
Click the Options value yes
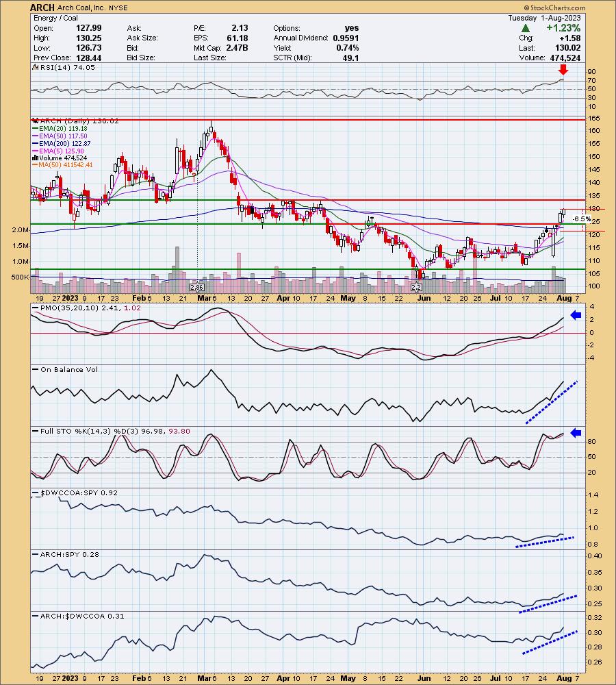tap(352, 28)
